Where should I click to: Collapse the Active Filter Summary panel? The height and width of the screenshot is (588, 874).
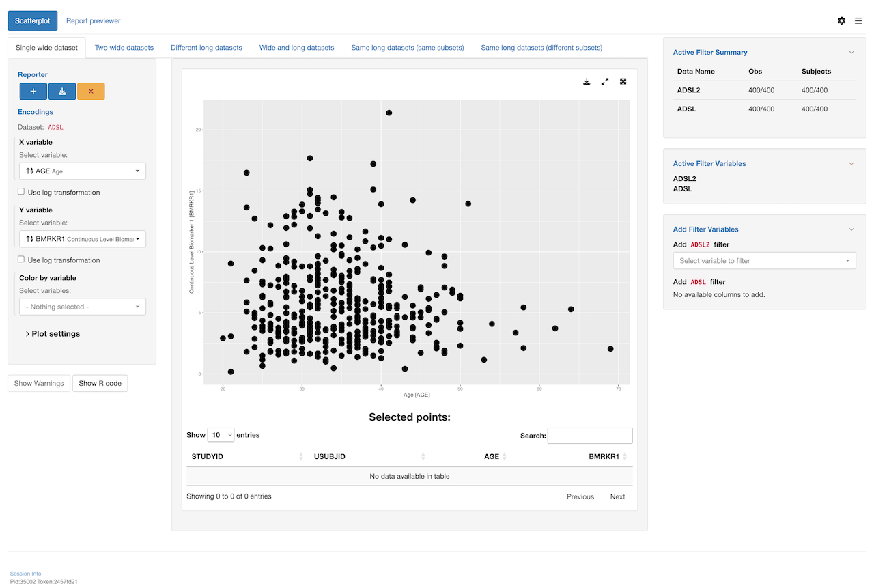tap(851, 52)
